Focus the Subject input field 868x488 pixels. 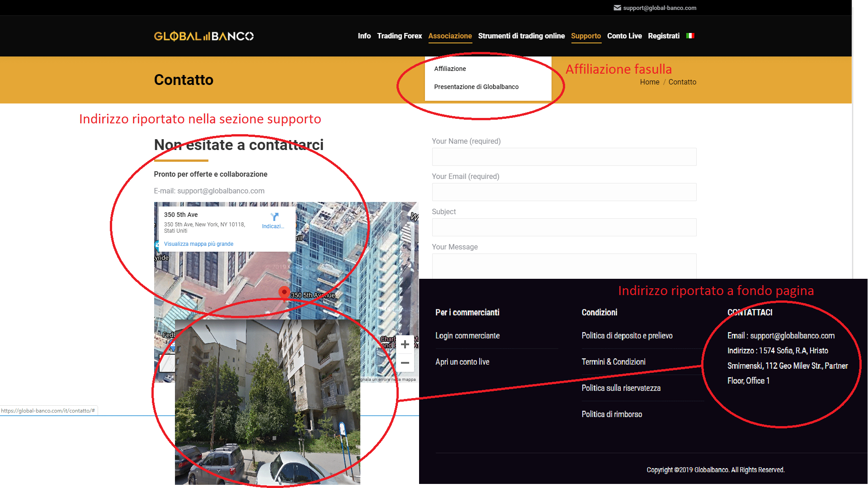[564, 227]
